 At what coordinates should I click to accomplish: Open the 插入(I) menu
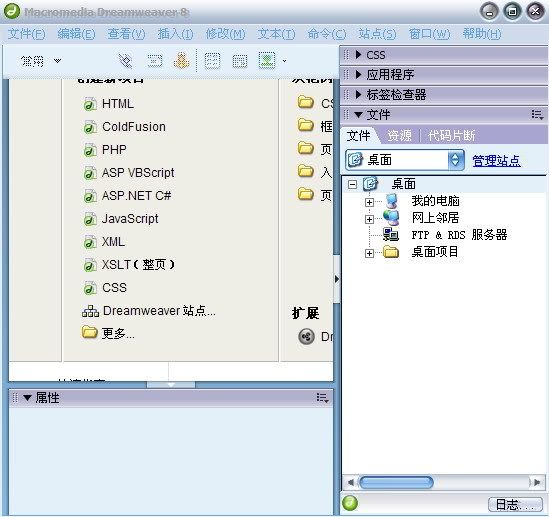(175, 34)
